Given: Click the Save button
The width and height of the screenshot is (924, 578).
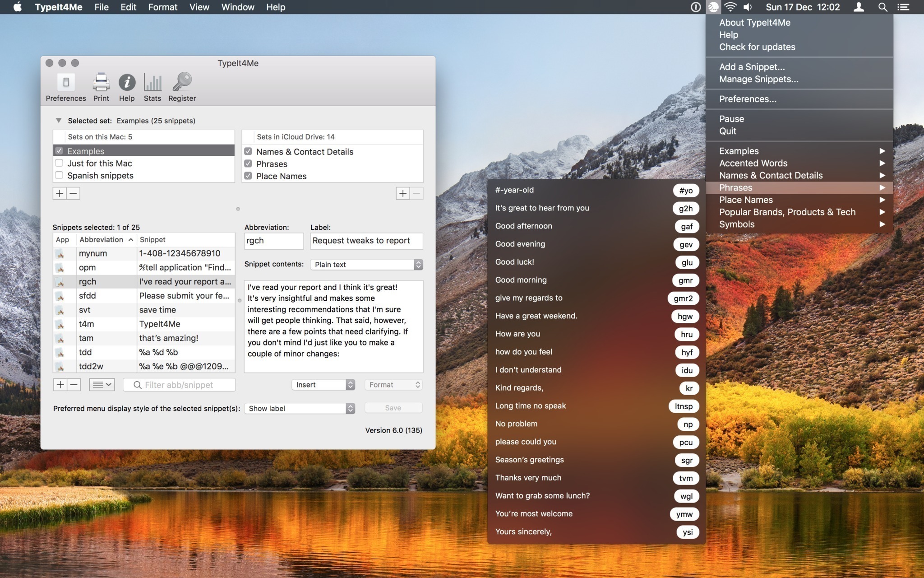Looking at the screenshot, I should point(393,408).
